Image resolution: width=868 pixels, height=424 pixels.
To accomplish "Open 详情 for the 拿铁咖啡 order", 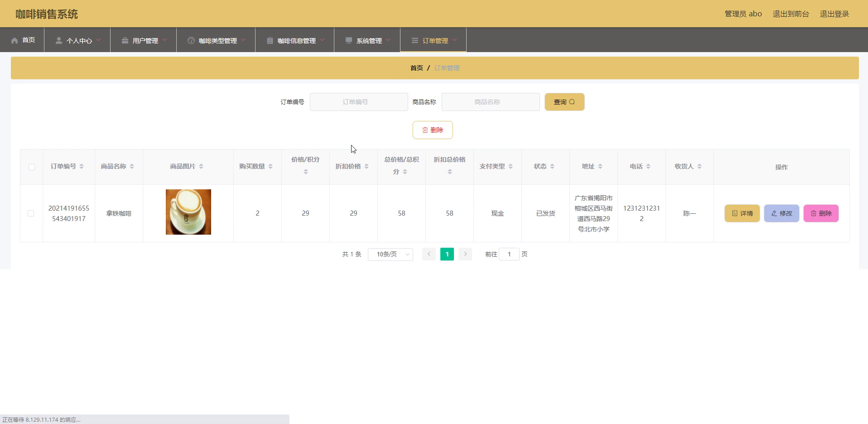I will coord(742,213).
